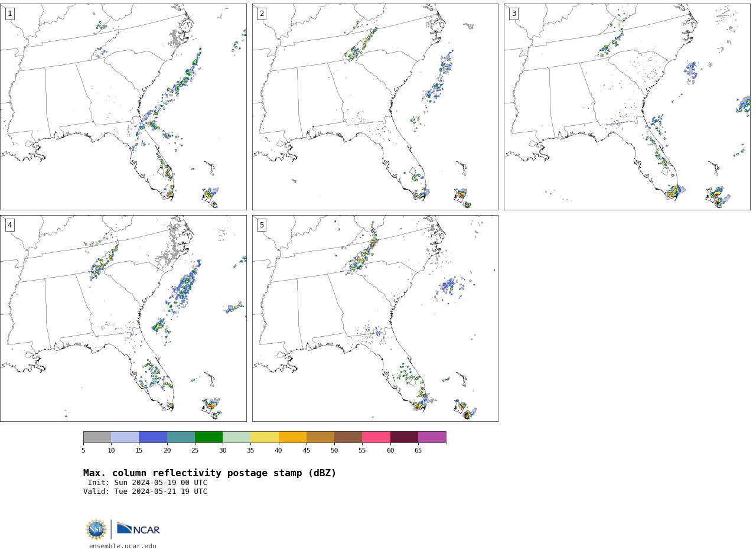Click the colorbar tick label 15
The image size is (756, 553).
point(139,451)
